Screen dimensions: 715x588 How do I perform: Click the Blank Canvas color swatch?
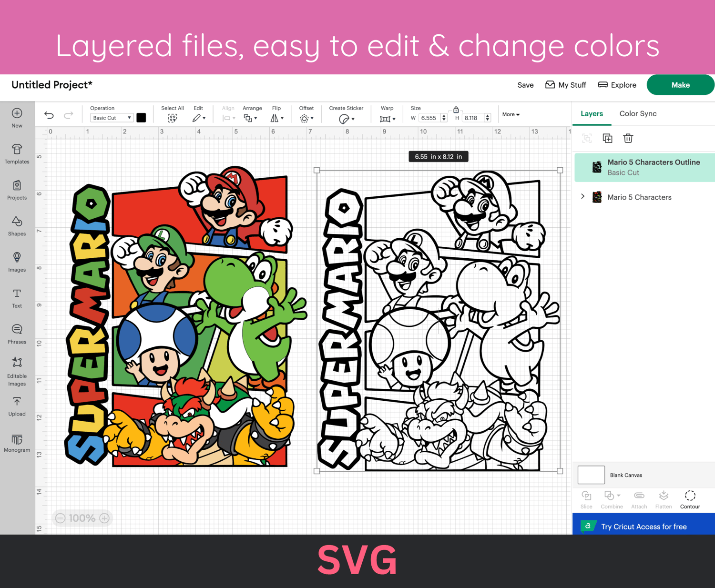click(591, 475)
